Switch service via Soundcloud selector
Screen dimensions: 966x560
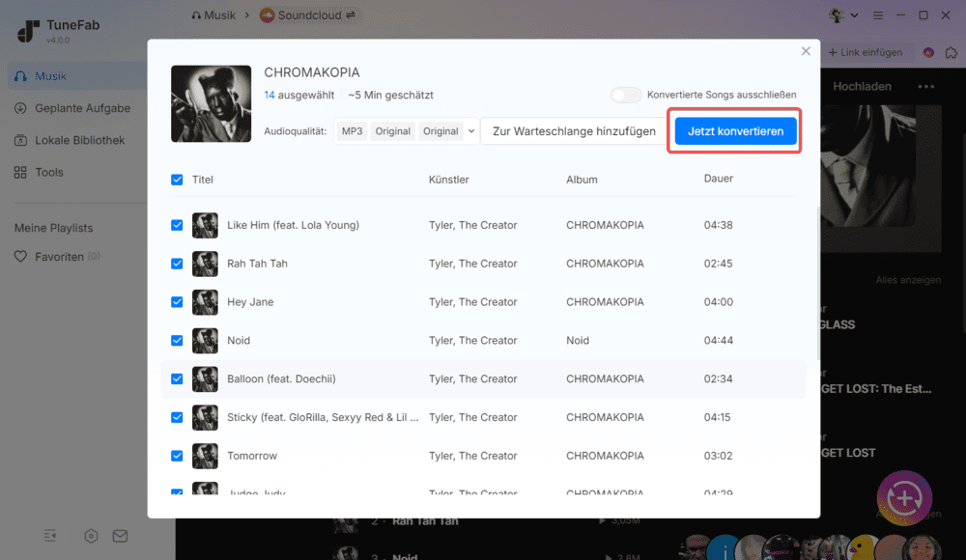tap(308, 14)
